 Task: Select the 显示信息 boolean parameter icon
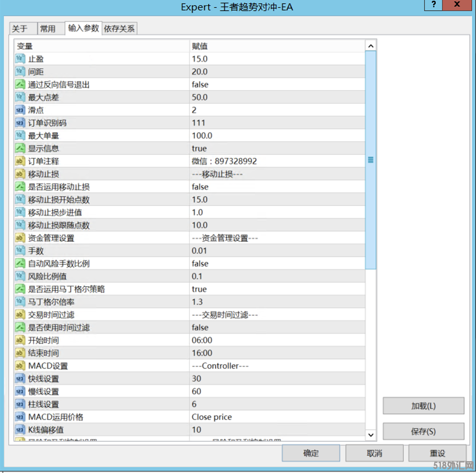[20, 148]
